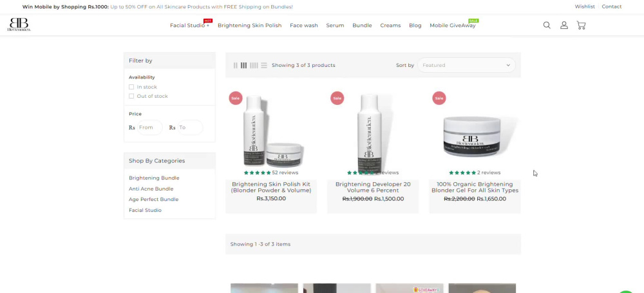Open Brightening Developer 20 Volume product title

click(373, 187)
